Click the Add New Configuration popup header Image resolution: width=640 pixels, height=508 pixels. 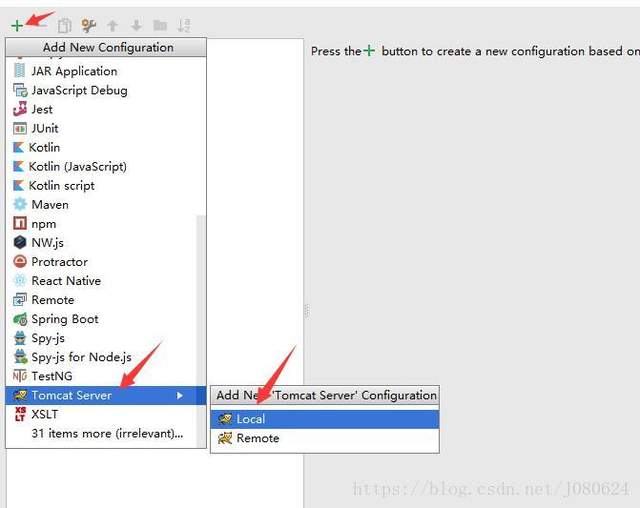click(x=106, y=47)
